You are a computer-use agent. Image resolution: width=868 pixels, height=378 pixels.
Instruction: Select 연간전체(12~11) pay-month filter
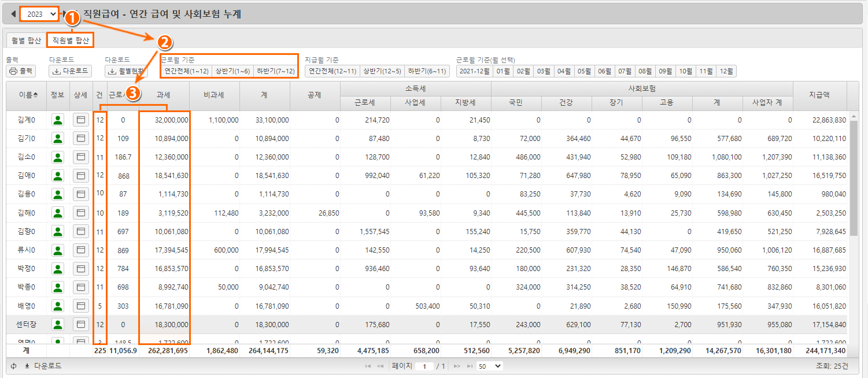point(332,71)
